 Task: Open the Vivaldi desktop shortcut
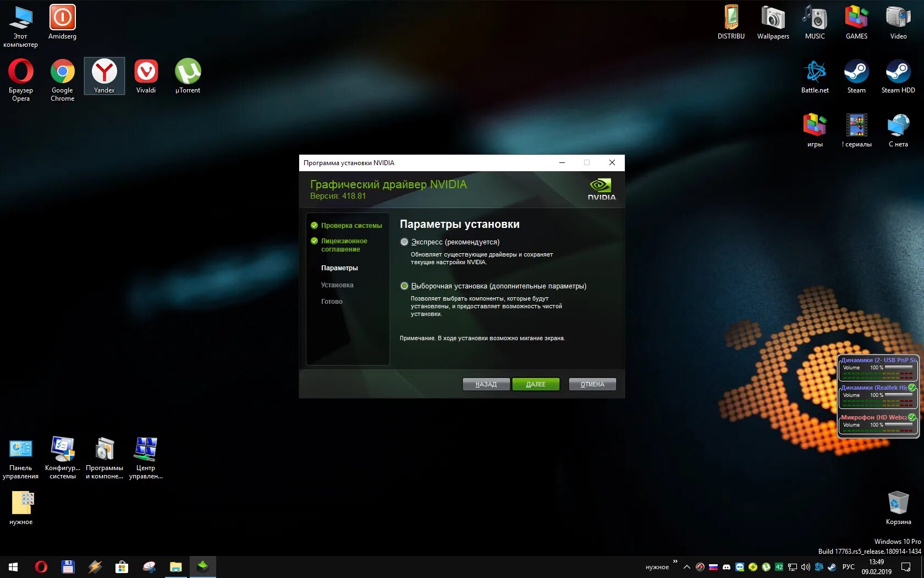point(146,76)
